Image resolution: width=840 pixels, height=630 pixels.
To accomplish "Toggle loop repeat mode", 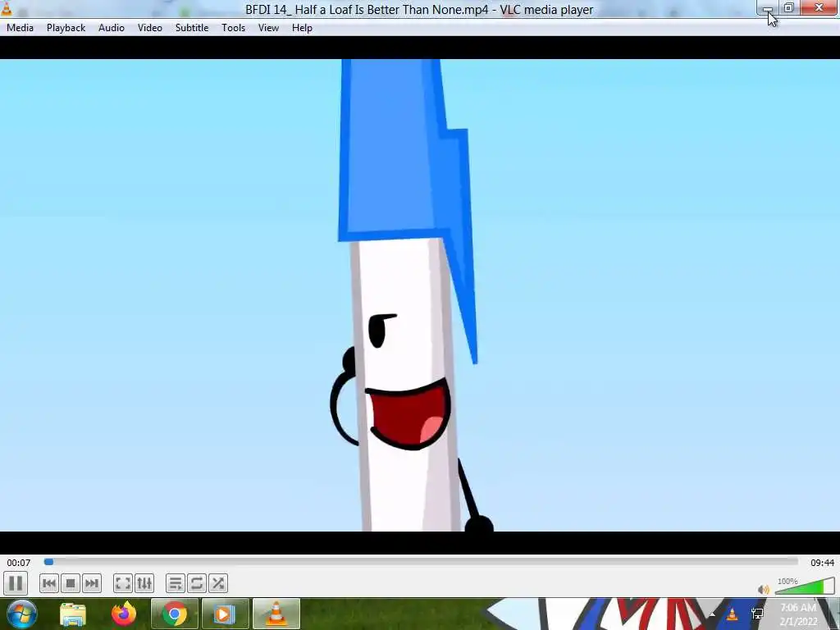I will click(197, 583).
